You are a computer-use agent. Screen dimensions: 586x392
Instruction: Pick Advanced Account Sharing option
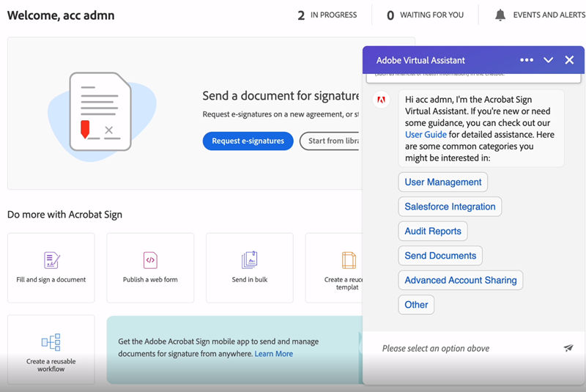(461, 281)
